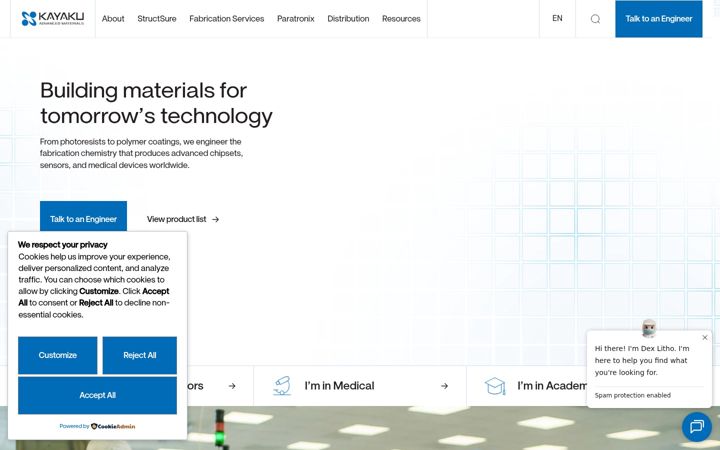Image resolution: width=720 pixels, height=450 pixels.
Task: Open the StructSure menu item
Action: click(x=157, y=19)
